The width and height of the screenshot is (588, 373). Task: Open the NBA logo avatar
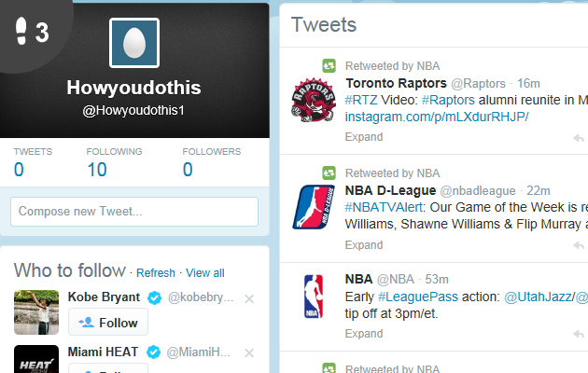314,297
